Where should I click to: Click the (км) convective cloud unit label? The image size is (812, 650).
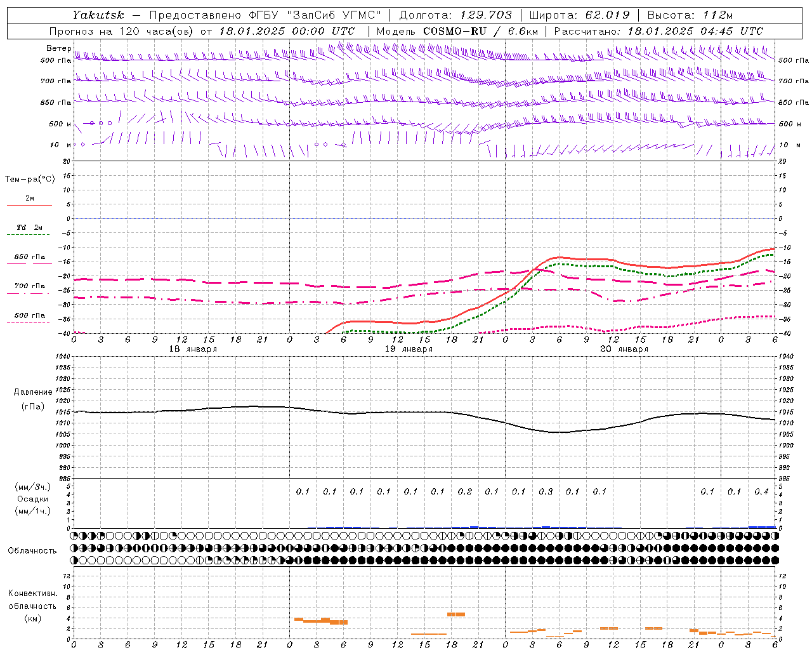click(32, 618)
